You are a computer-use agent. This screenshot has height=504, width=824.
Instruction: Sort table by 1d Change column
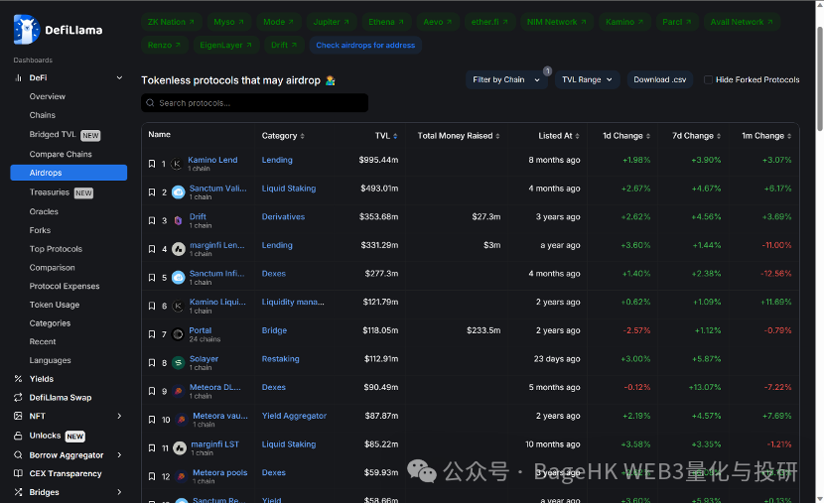tap(626, 136)
